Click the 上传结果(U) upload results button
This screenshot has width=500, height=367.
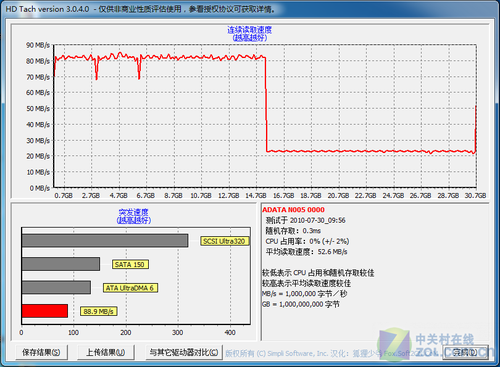click(x=106, y=352)
